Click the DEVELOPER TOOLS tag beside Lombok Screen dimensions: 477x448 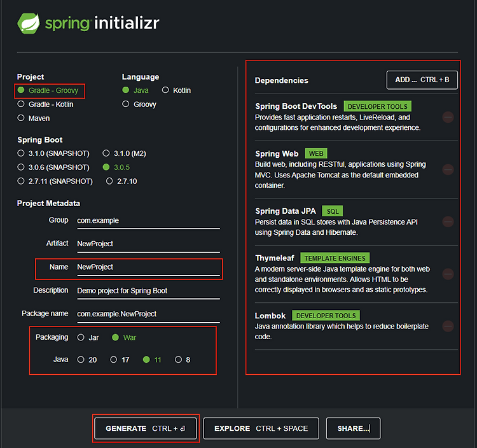(x=326, y=316)
